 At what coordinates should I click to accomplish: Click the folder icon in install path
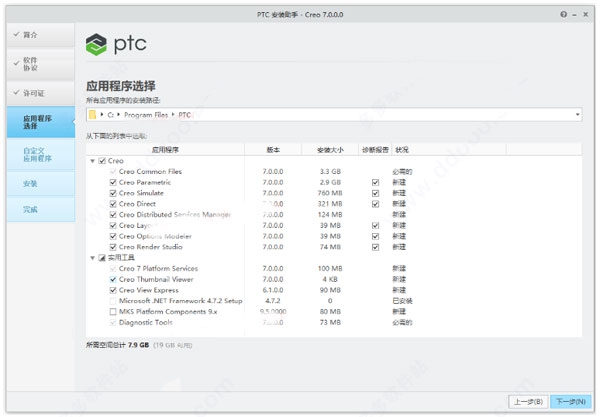(92, 115)
